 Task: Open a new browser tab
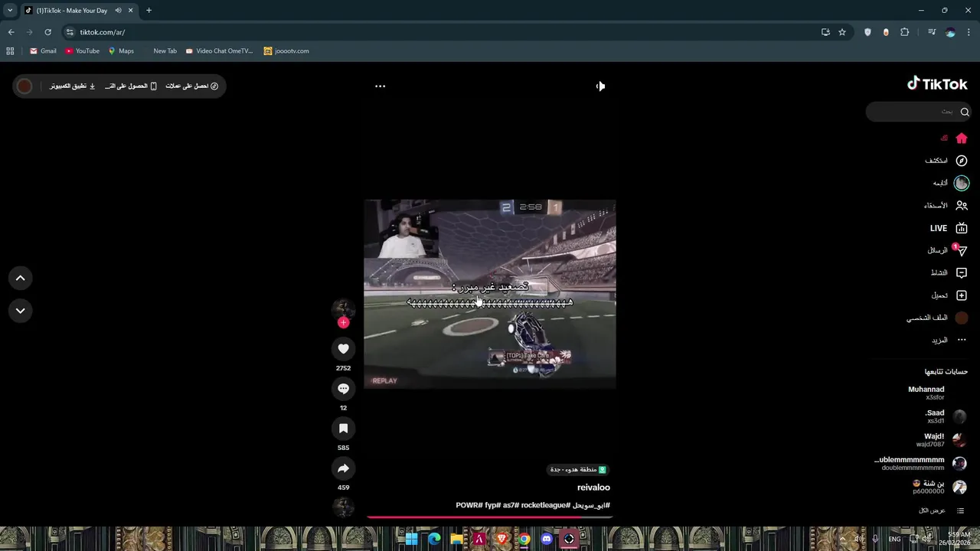pos(149,11)
